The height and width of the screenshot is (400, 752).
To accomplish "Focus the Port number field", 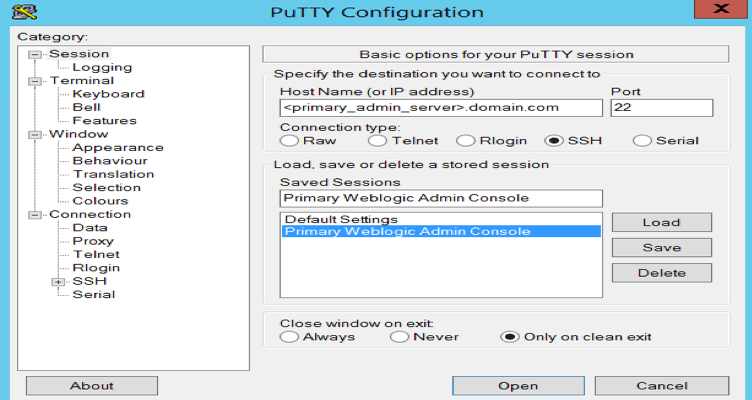I will [x=661, y=107].
